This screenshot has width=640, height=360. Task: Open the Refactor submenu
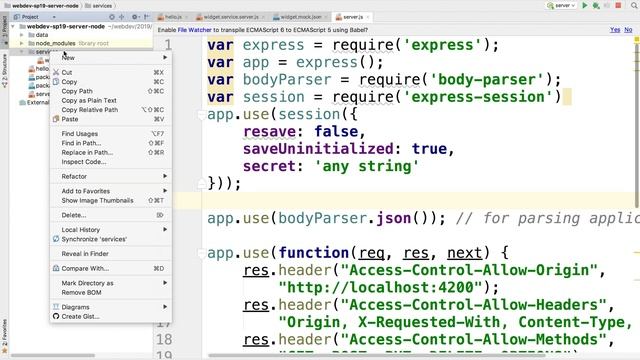tap(110, 176)
